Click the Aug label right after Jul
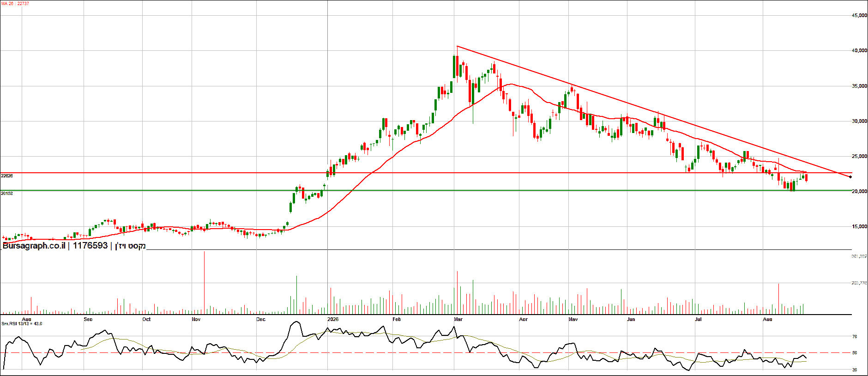The width and height of the screenshot is (868, 376). point(767,319)
